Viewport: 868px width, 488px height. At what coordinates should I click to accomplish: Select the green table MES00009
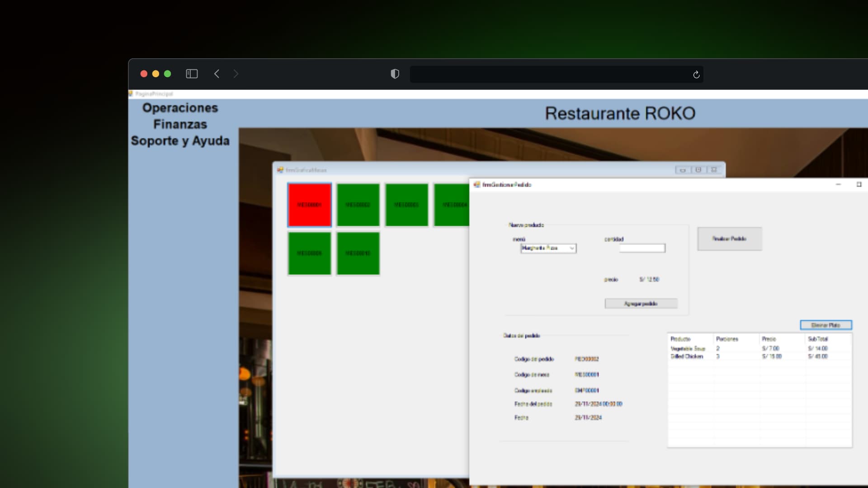(310, 253)
